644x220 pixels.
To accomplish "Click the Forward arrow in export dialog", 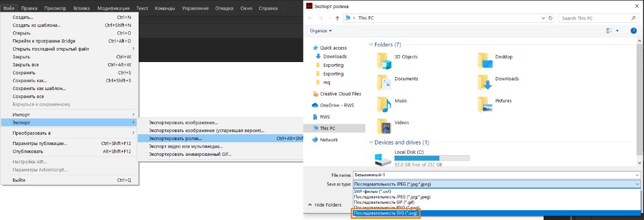I will [x=320, y=18].
